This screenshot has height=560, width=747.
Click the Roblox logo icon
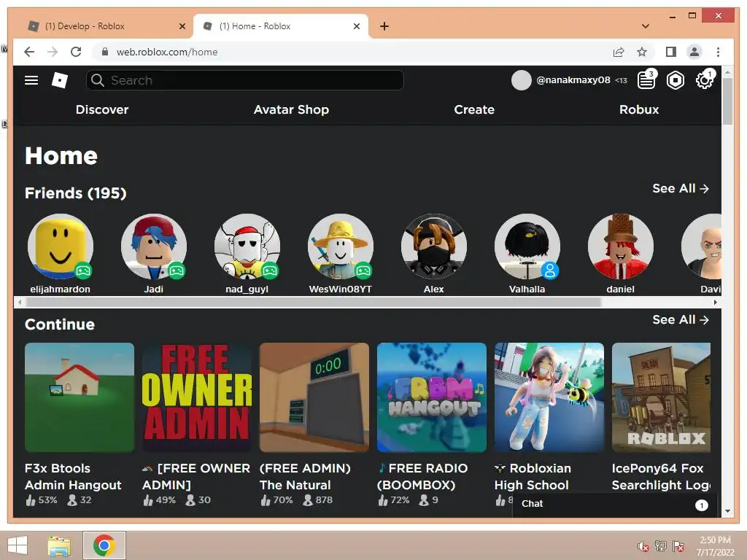point(60,80)
